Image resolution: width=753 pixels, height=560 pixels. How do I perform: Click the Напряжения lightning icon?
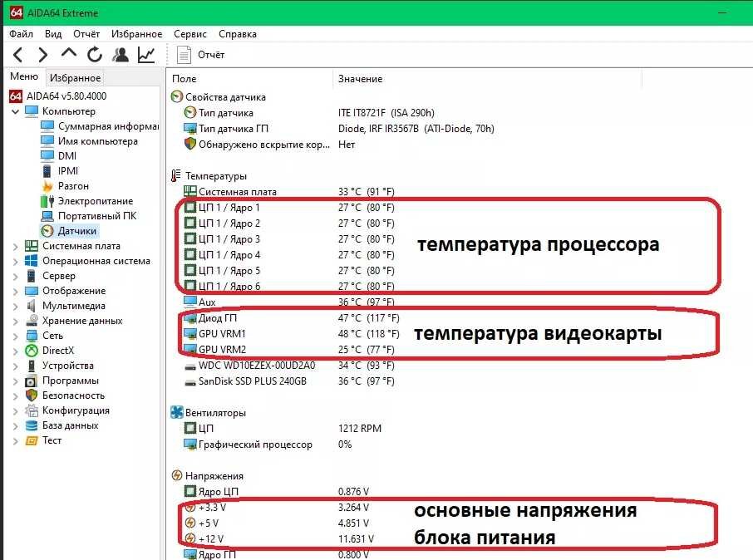pyautogui.click(x=177, y=475)
